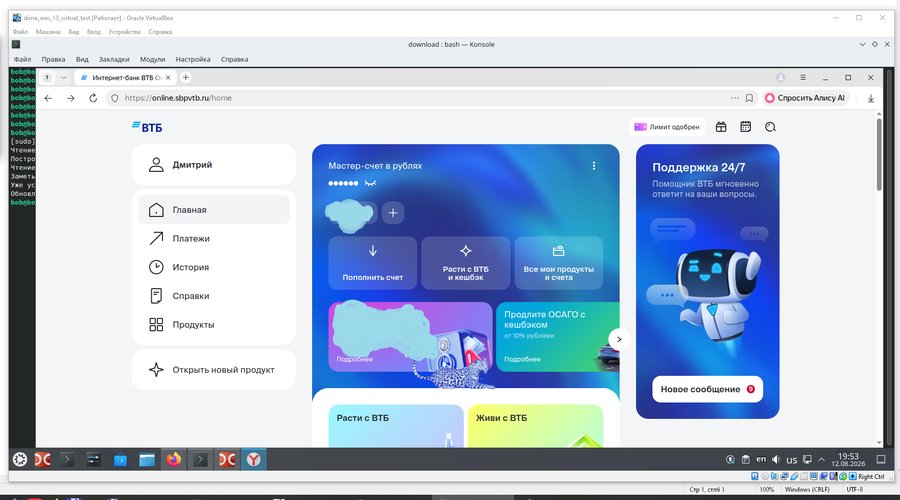The height and width of the screenshot is (500, 900).
Task: Click the site protection shield icon in address bar
Action: tap(115, 98)
